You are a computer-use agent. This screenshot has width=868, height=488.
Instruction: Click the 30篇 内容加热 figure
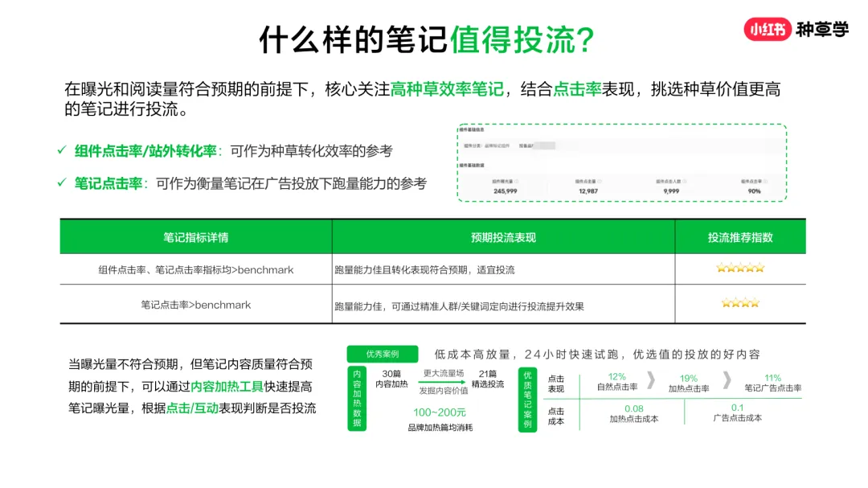pos(391,379)
